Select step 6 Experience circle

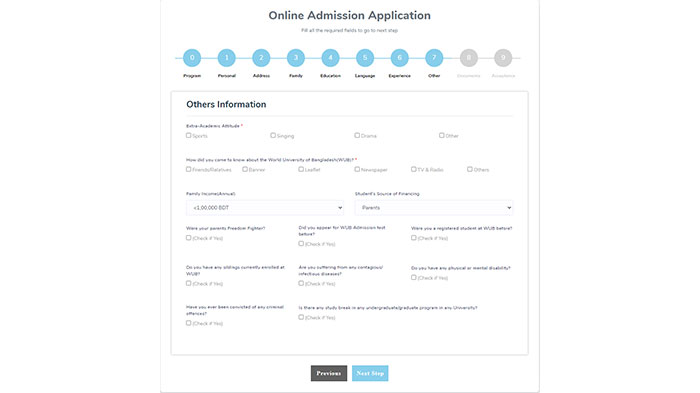point(400,58)
